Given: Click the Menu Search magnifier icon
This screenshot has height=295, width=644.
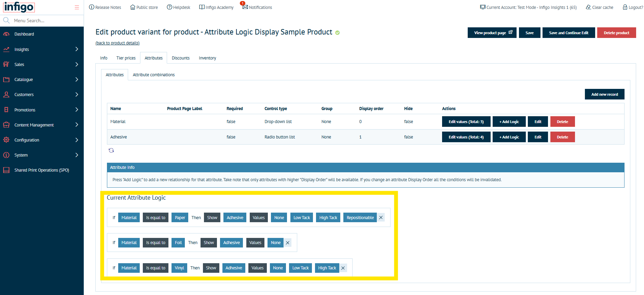Looking at the screenshot, I should (6, 21).
